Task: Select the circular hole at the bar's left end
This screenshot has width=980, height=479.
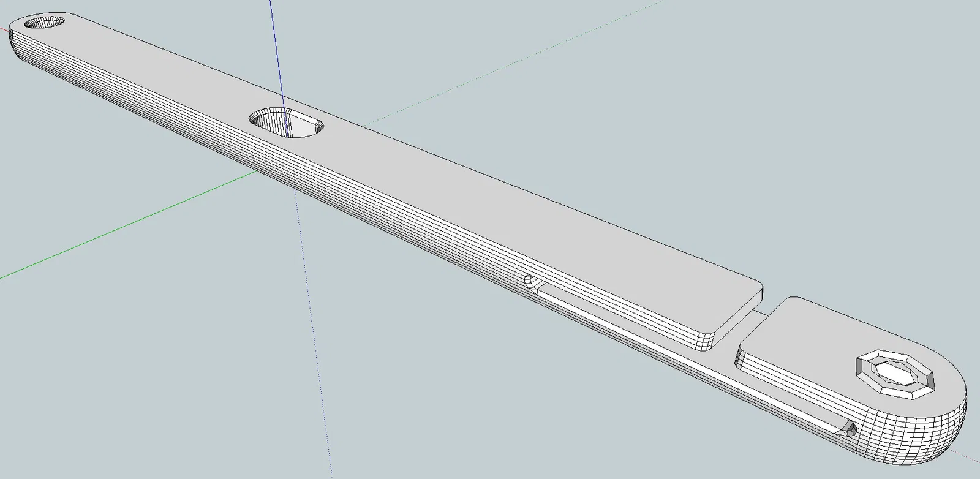Action: [45, 23]
